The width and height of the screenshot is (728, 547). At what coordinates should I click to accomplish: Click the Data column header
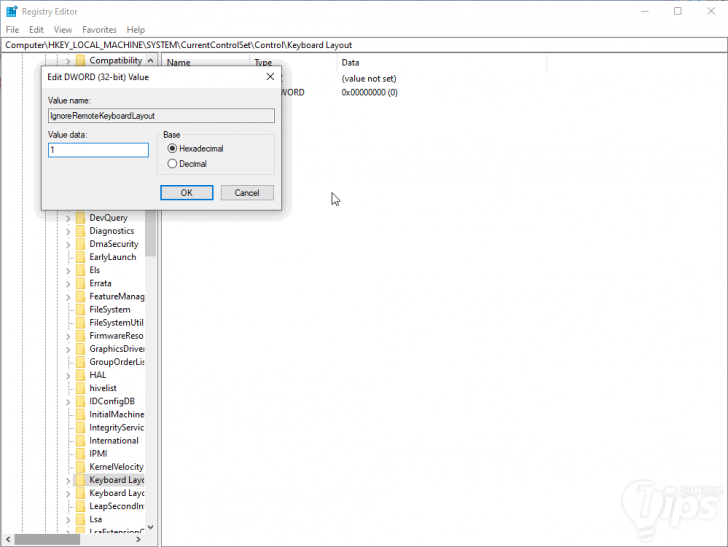(351, 63)
